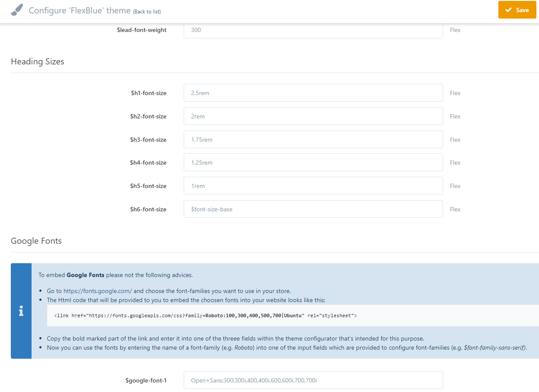Click the paintbrush icon in the header
This screenshot has height=392, width=539.
click(x=17, y=10)
